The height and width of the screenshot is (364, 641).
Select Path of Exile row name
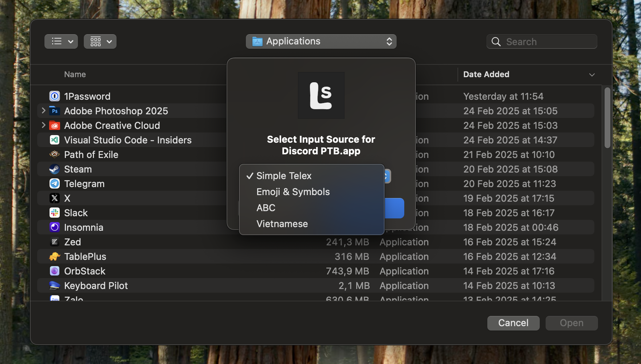(x=91, y=155)
